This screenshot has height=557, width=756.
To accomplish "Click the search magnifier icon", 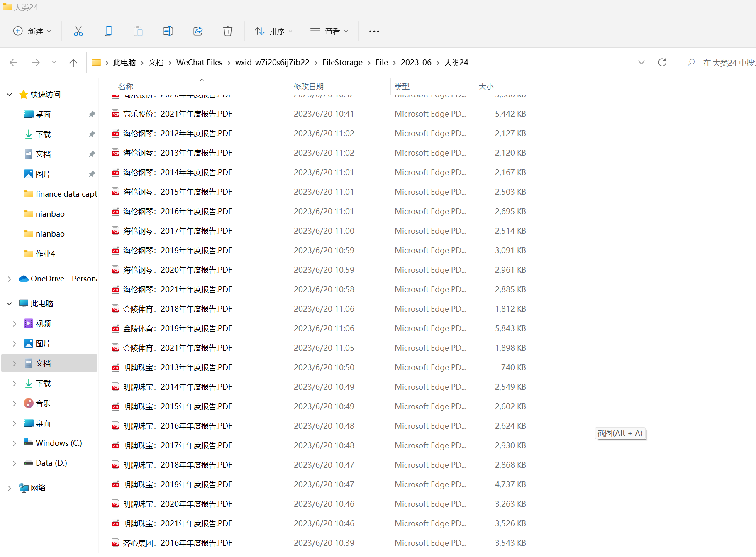I will tap(691, 63).
